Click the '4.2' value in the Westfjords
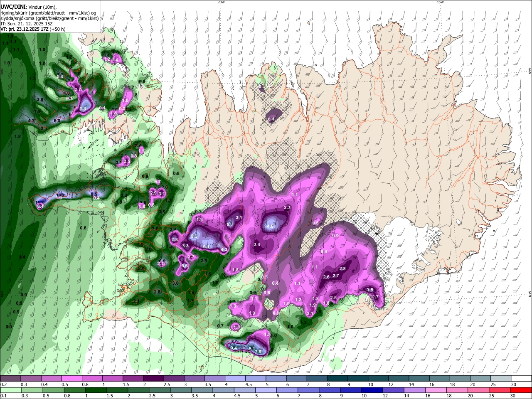This screenshot has width=532, height=399. [x=31, y=121]
